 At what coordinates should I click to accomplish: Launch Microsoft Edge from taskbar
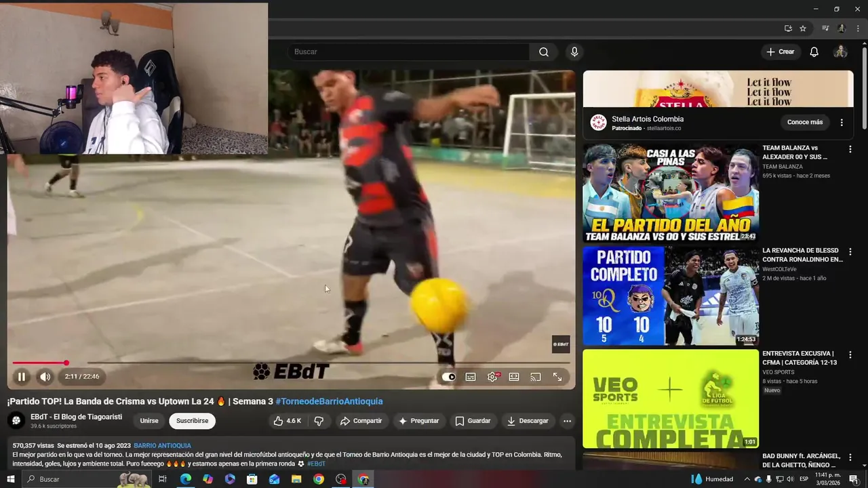coord(185,479)
